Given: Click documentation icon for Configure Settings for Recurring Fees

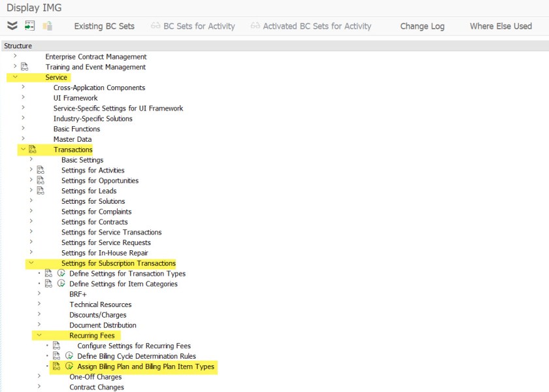Looking at the screenshot, I should [56, 346].
